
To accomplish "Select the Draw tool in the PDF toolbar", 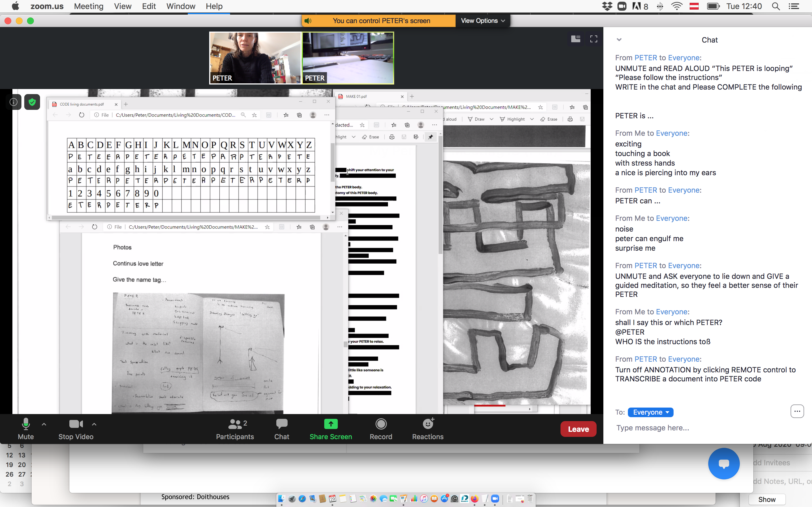I will click(x=479, y=119).
